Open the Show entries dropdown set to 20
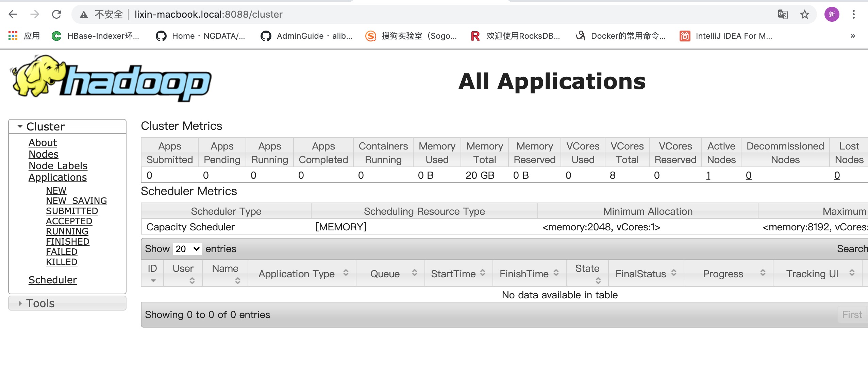The height and width of the screenshot is (369, 868). 187,249
